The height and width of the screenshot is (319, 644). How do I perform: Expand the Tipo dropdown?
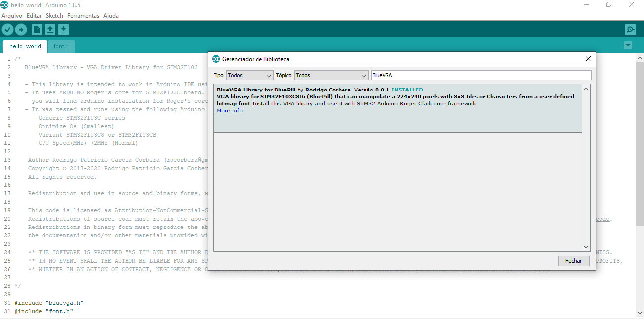point(250,75)
